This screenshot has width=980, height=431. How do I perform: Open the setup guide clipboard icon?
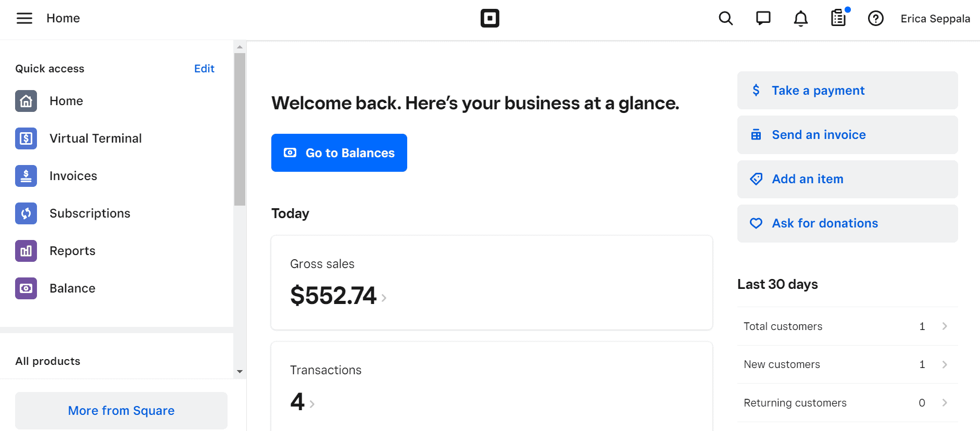838,18
